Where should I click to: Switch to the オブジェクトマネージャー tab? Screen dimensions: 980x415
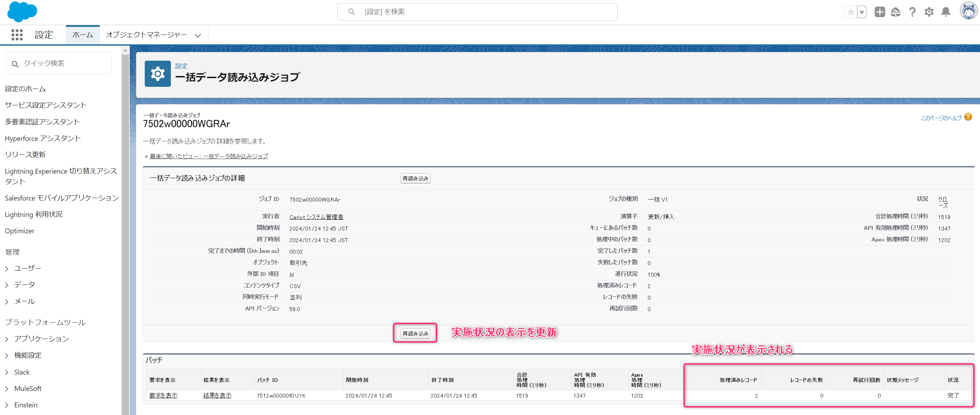point(146,35)
